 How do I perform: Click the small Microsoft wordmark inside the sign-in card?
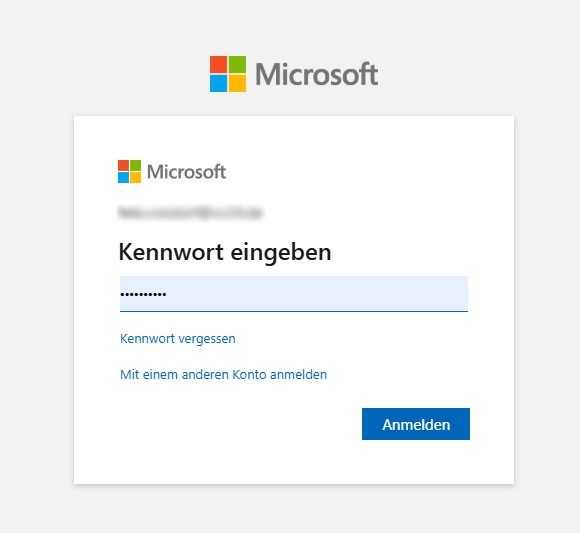(186, 172)
